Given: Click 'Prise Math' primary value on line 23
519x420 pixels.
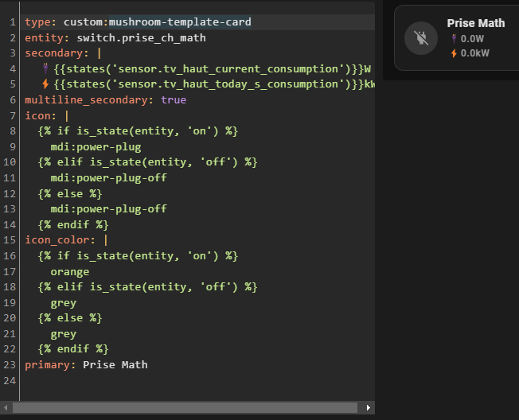Looking at the screenshot, I should pos(115,365).
